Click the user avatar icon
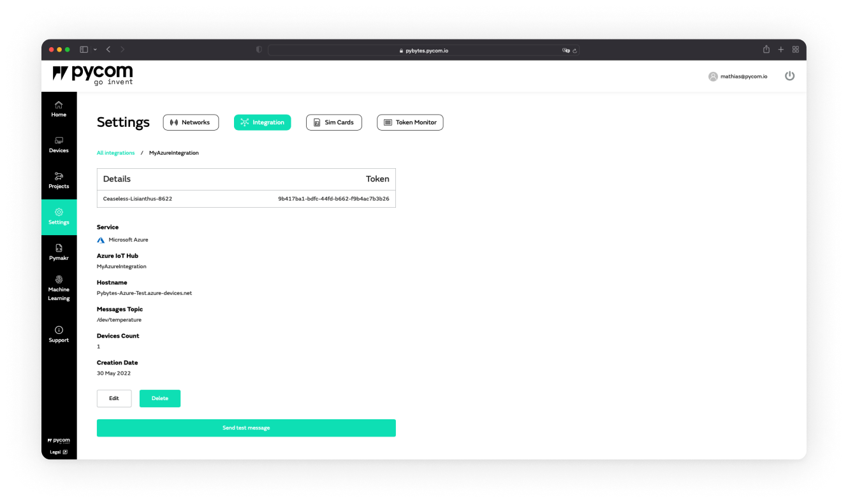 pos(713,76)
